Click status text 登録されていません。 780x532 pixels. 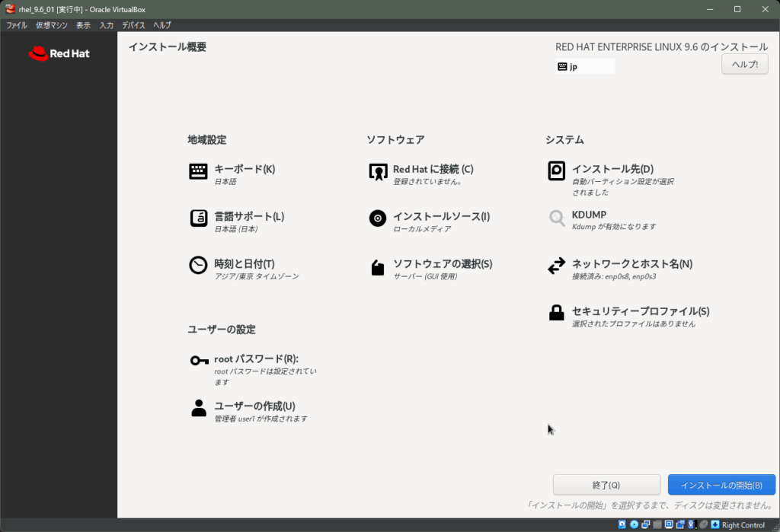click(x=427, y=181)
